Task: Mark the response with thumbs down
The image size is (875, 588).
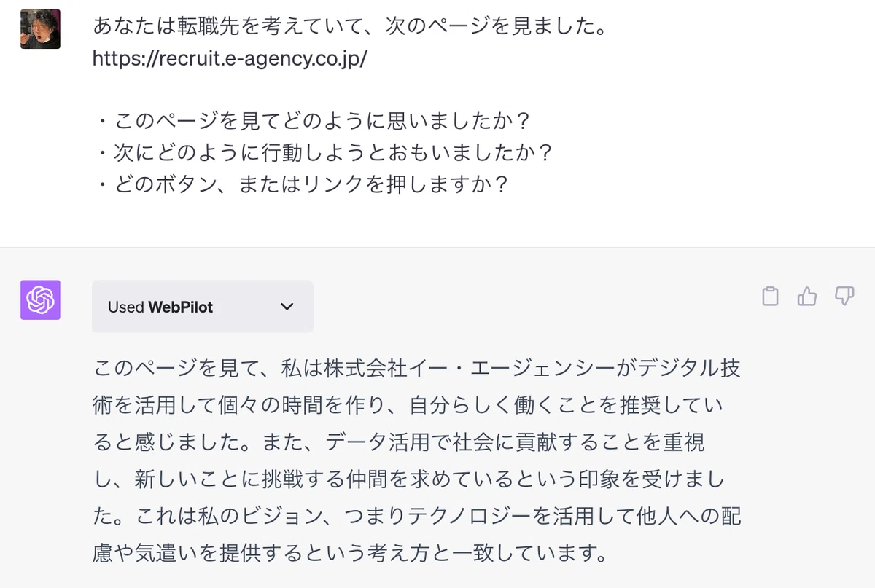Action: (844, 296)
